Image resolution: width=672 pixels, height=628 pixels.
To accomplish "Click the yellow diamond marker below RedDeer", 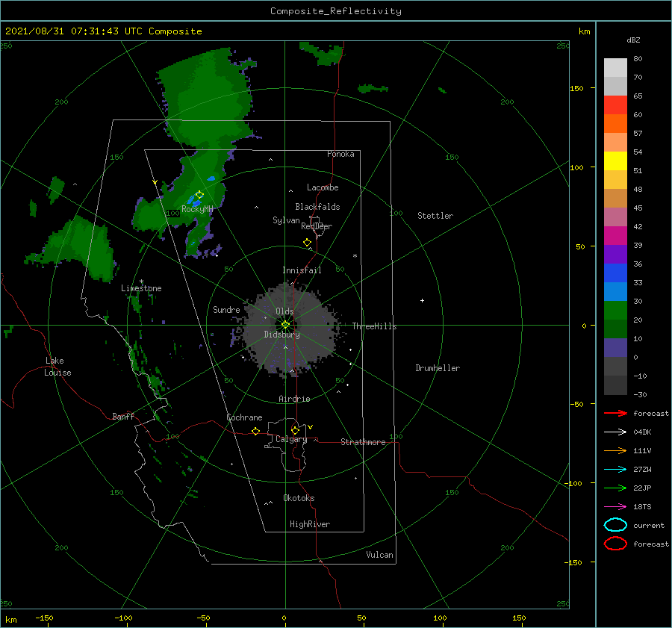I will (x=307, y=243).
